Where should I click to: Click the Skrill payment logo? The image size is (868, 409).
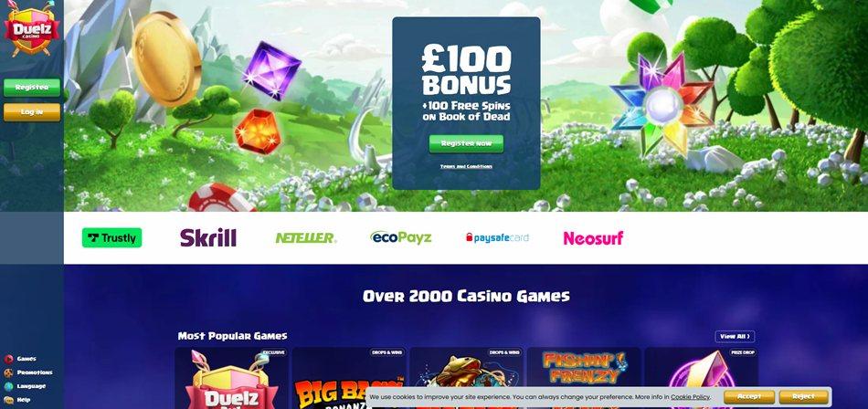pyautogui.click(x=208, y=238)
